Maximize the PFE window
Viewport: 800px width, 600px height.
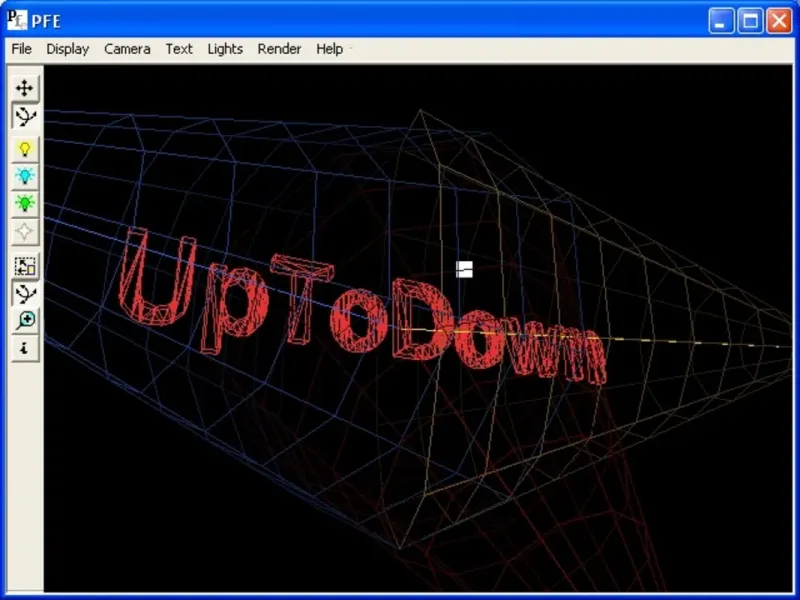(751, 21)
